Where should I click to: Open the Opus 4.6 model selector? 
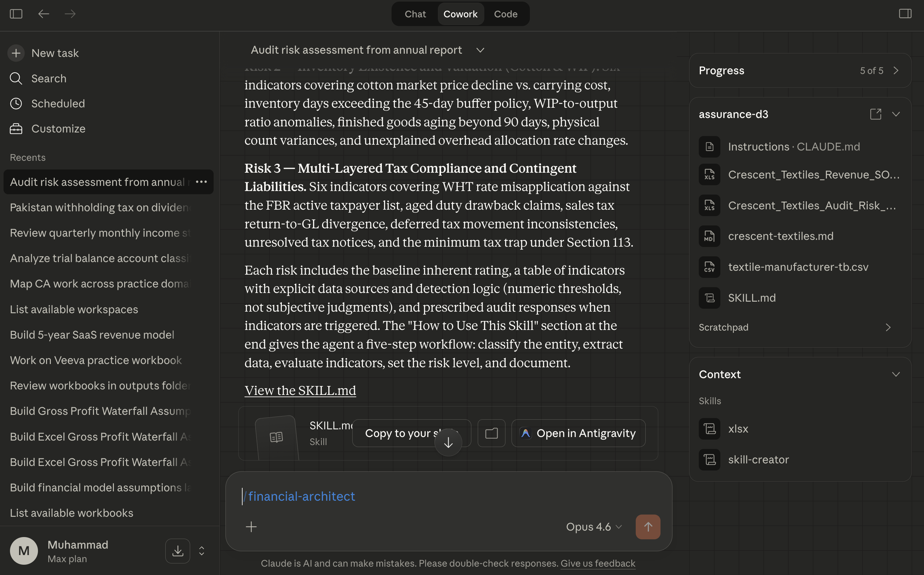(594, 527)
